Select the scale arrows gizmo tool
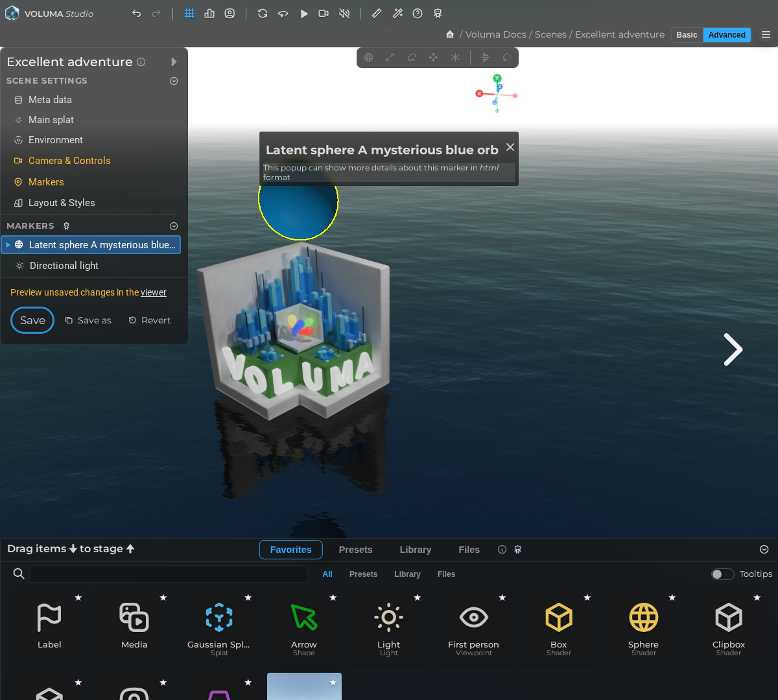The width and height of the screenshot is (778, 700). coord(390,57)
